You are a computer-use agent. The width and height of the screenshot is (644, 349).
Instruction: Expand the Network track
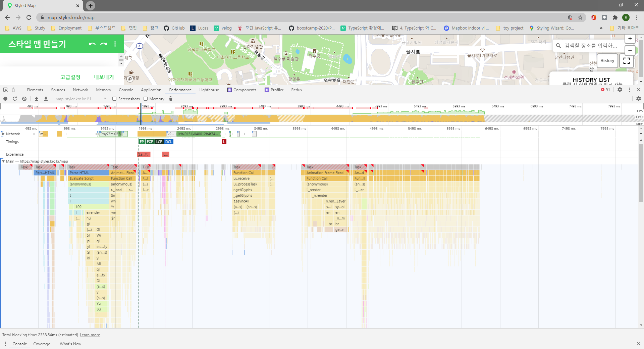3,134
